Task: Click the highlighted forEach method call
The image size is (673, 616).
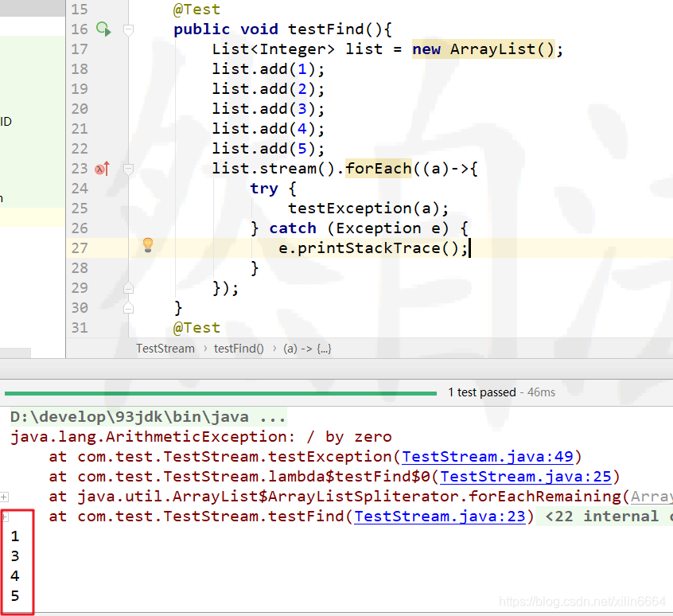Action: pyautogui.click(x=378, y=168)
